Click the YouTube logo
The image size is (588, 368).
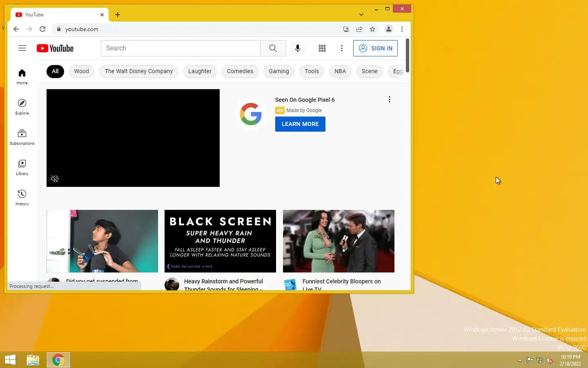click(x=55, y=48)
